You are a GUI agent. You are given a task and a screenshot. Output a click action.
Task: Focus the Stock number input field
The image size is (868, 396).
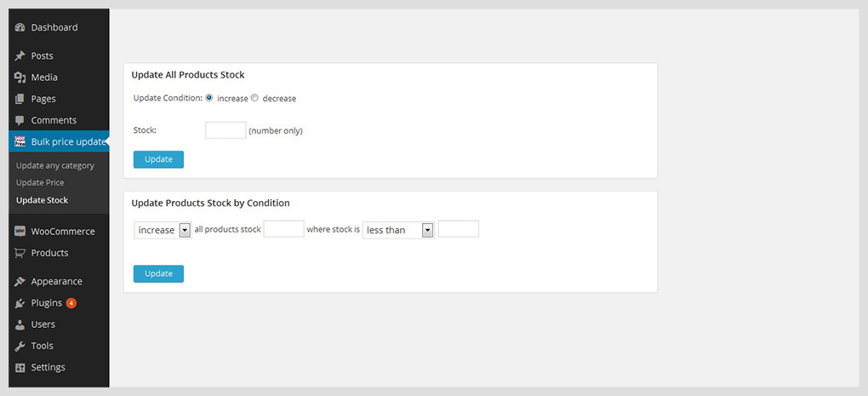coord(226,130)
